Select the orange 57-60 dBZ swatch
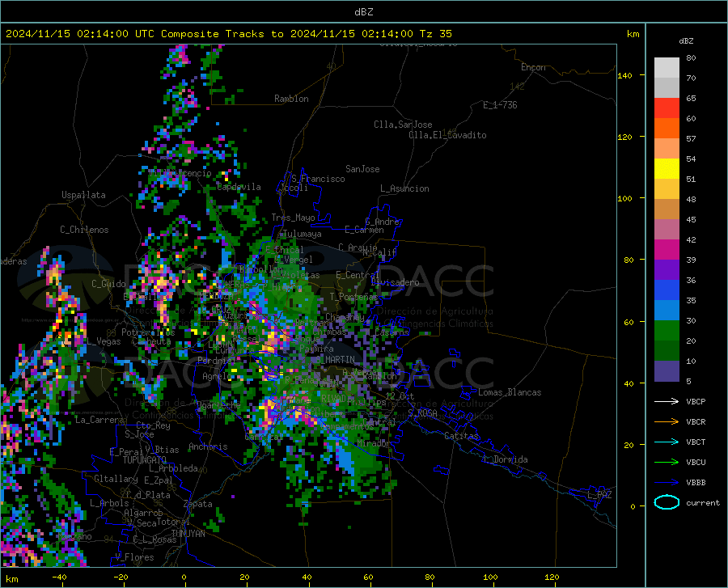This screenshot has width=728, height=588. 667,129
